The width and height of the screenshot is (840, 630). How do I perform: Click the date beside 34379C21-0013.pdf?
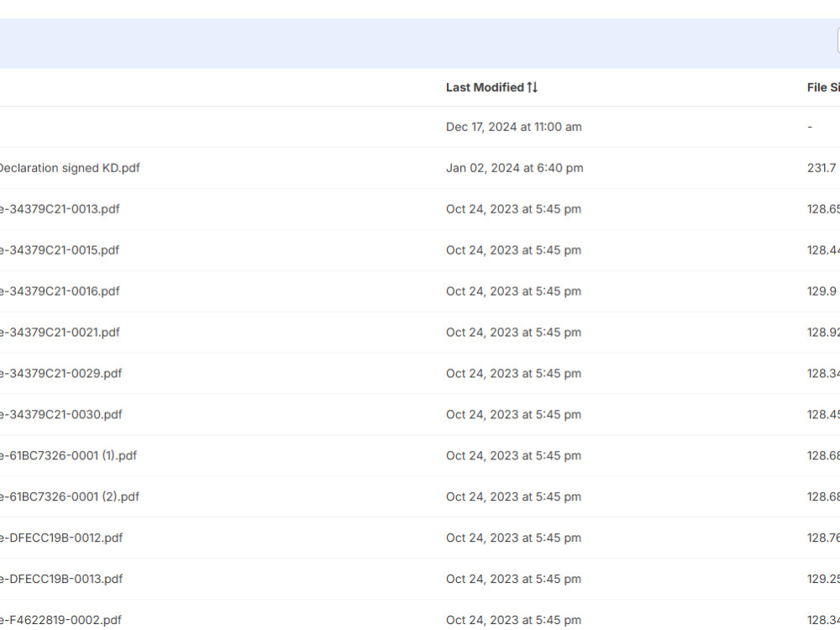[x=513, y=209]
